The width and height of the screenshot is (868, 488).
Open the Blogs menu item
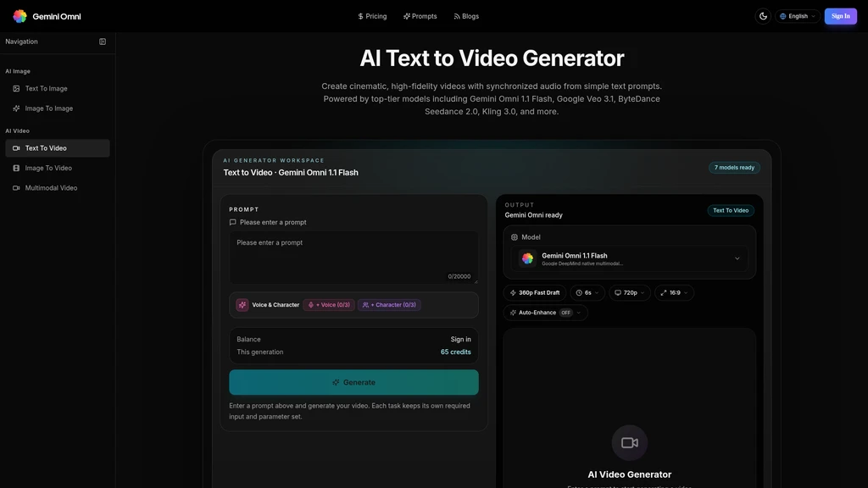(x=466, y=16)
